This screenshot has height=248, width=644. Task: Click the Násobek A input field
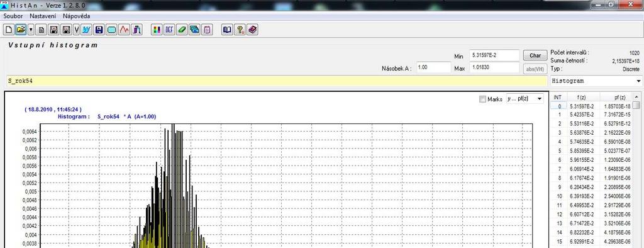coord(433,67)
